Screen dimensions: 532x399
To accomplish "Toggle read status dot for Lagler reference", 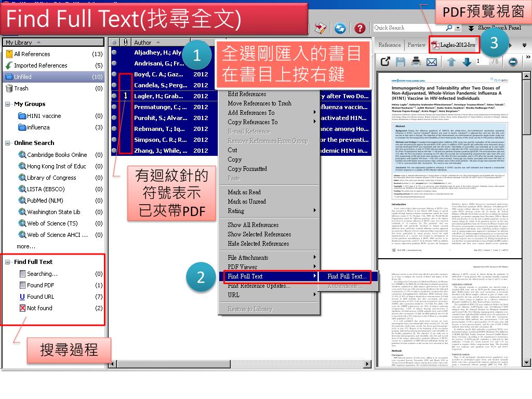I will pyautogui.click(x=114, y=96).
